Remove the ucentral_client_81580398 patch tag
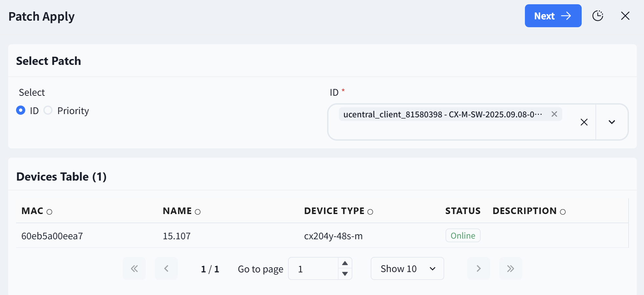The height and width of the screenshot is (295, 644). click(x=554, y=114)
